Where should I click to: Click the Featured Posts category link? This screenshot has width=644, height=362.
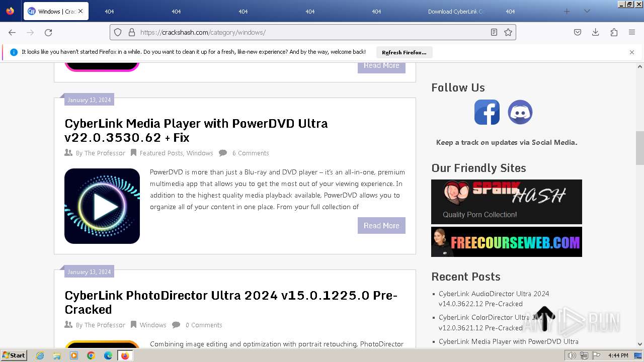point(161,153)
